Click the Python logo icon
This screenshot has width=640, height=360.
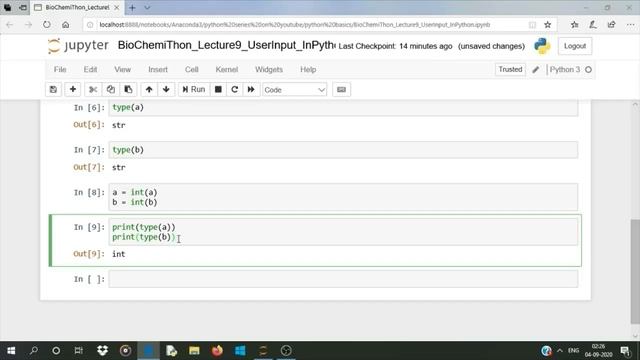click(x=542, y=46)
